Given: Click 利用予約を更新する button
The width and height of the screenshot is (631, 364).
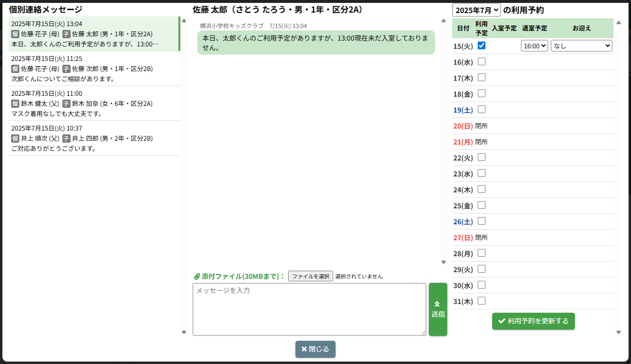Looking at the screenshot, I should click(x=533, y=321).
